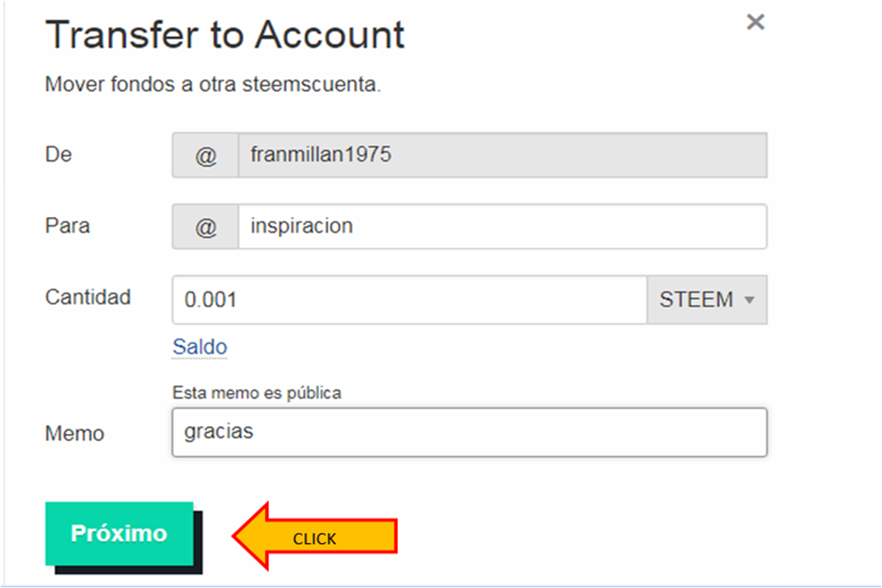Click the 'Esta memo es pública' note

coord(257,393)
